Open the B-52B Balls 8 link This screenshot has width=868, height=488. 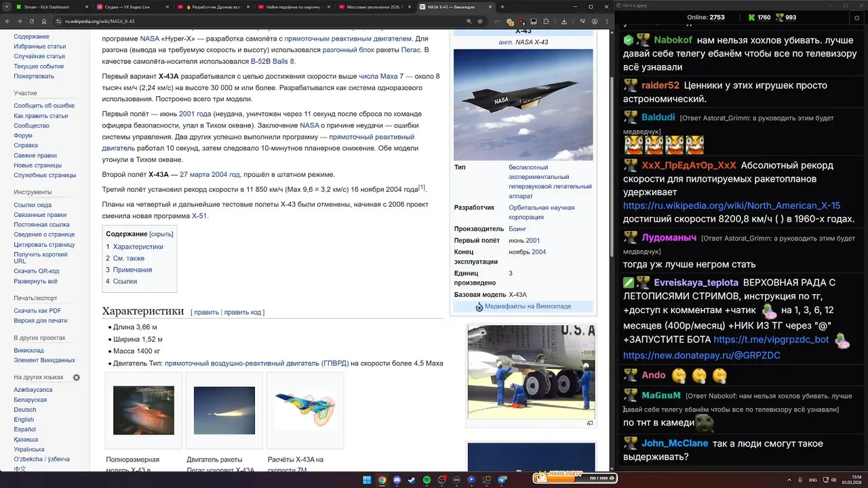point(273,61)
